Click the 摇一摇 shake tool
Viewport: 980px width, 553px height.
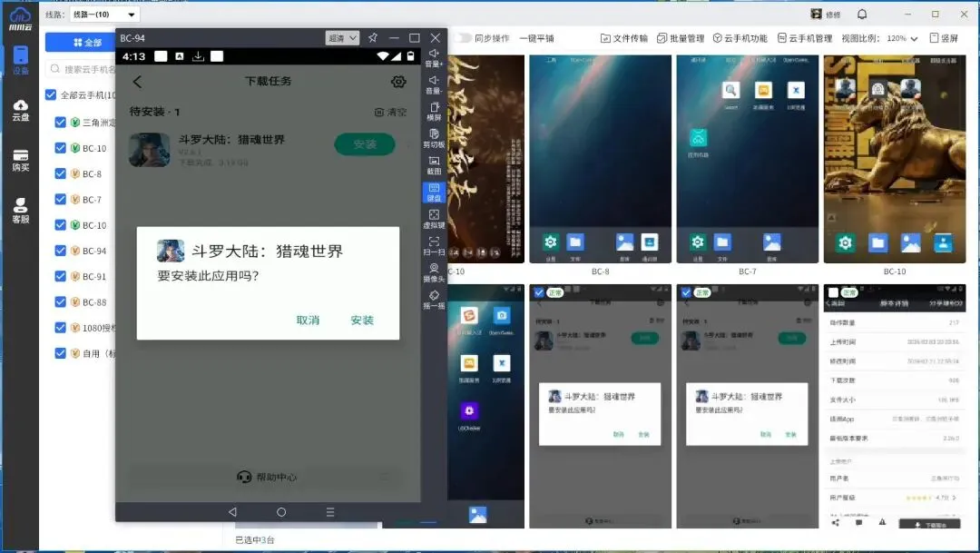[x=434, y=300]
